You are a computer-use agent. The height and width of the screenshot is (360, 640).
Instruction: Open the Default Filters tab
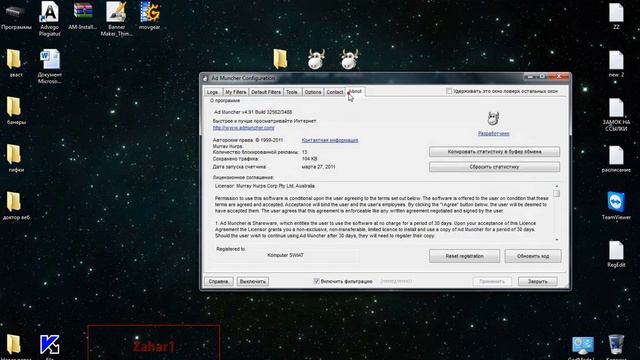[266, 92]
